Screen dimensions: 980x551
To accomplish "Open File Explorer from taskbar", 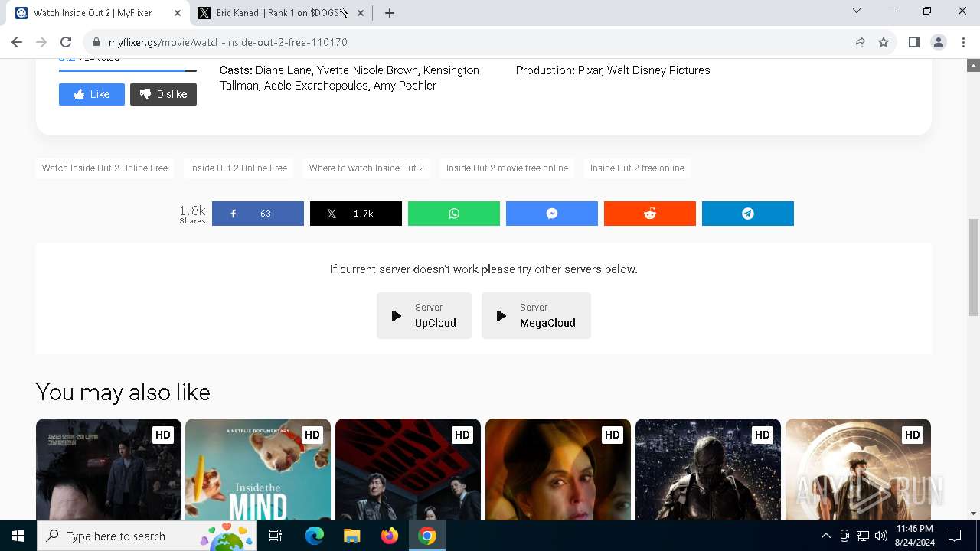I will tap(352, 536).
